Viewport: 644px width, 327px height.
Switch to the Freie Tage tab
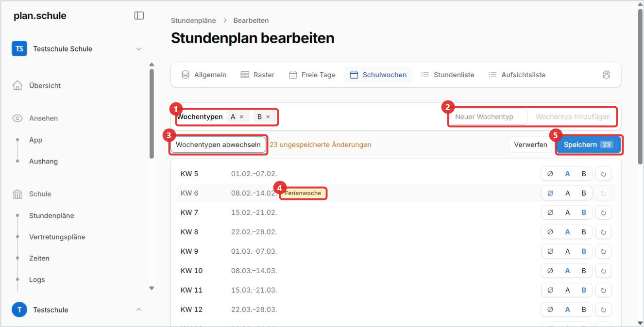click(312, 75)
